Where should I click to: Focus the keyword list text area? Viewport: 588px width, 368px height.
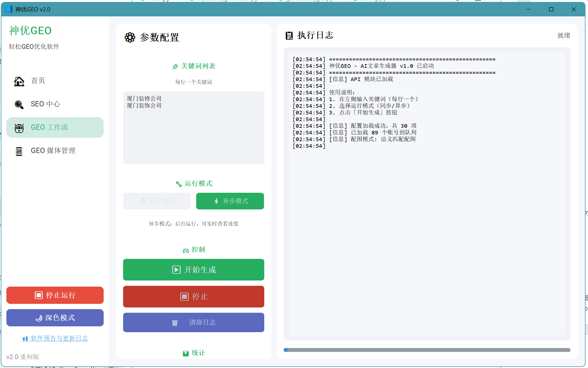(x=194, y=128)
